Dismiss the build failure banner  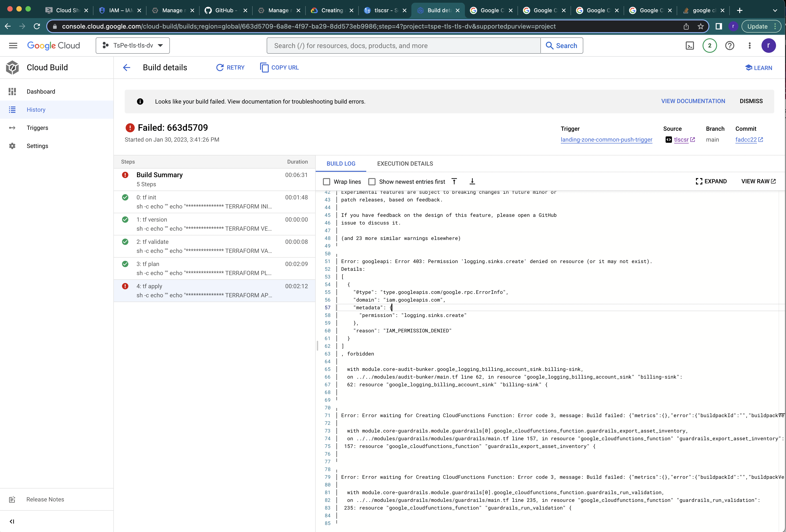751,101
